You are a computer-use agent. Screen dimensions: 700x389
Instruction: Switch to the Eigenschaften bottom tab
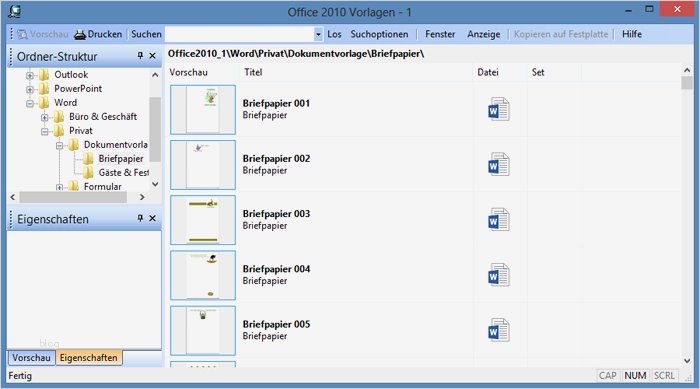pos(89,358)
